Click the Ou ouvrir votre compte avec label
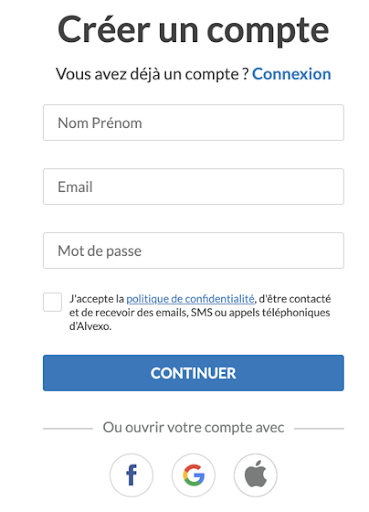 [x=193, y=428]
